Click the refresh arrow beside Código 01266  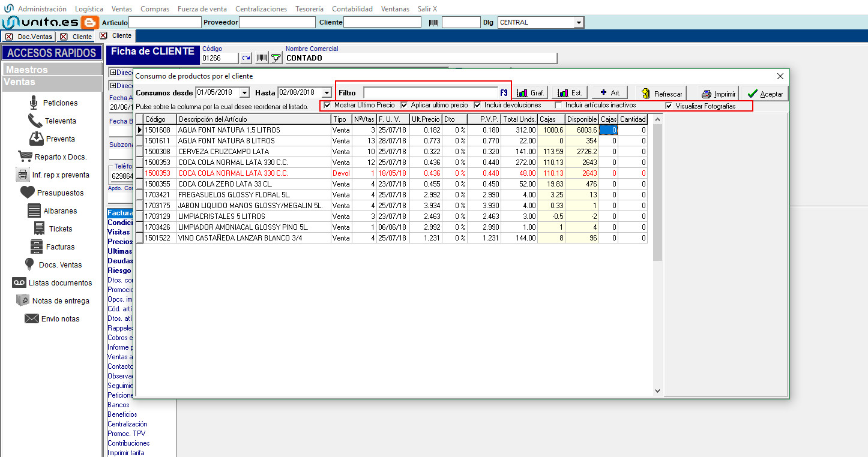tap(246, 58)
